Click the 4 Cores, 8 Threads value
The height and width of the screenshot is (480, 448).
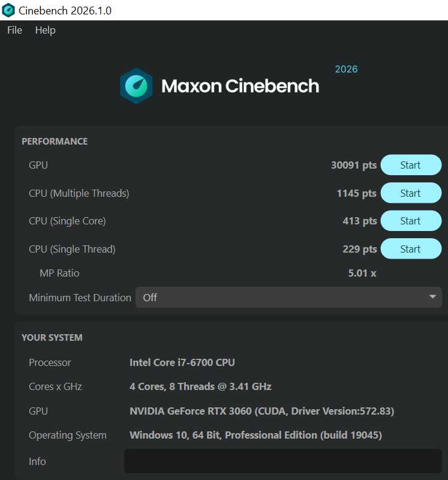pyautogui.click(x=200, y=386)
